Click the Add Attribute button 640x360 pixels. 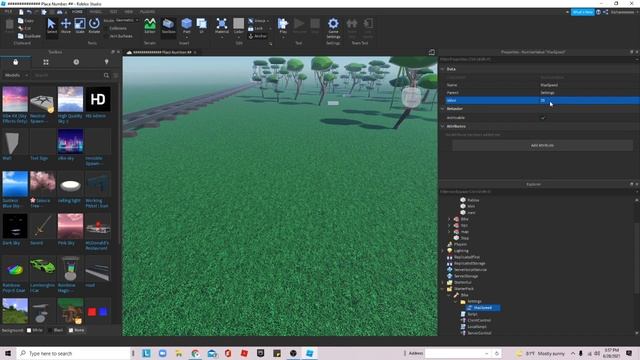542,145
